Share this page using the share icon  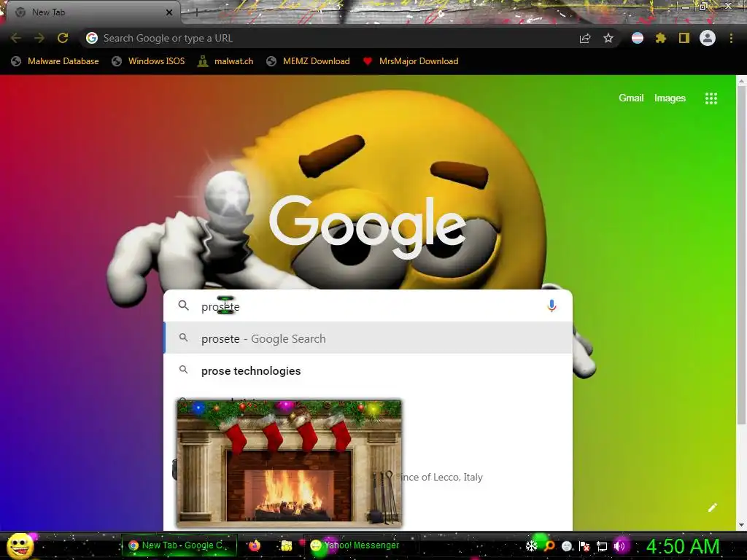coord(585,38)
